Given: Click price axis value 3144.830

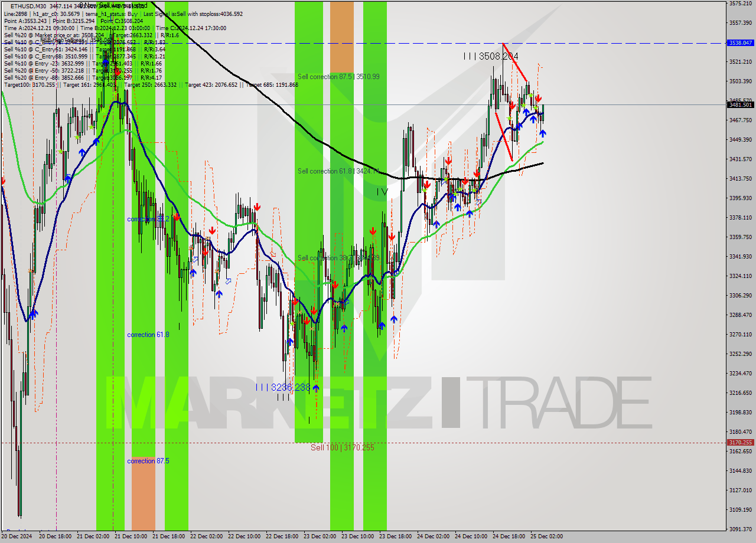Looking at the screenshot, I should [x=740, y=471].
